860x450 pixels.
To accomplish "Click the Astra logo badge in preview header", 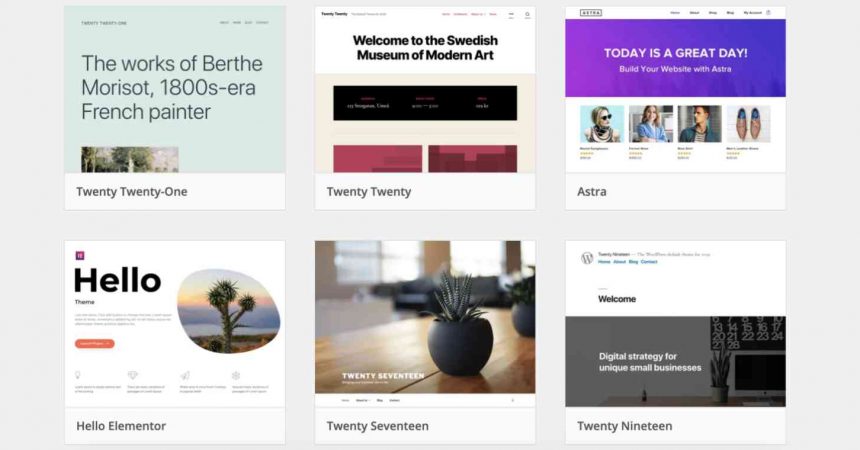I will [591, 13].
